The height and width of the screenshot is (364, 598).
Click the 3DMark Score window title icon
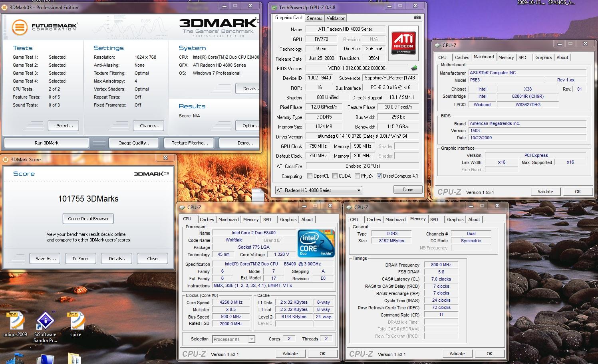(x=6, y=159)
